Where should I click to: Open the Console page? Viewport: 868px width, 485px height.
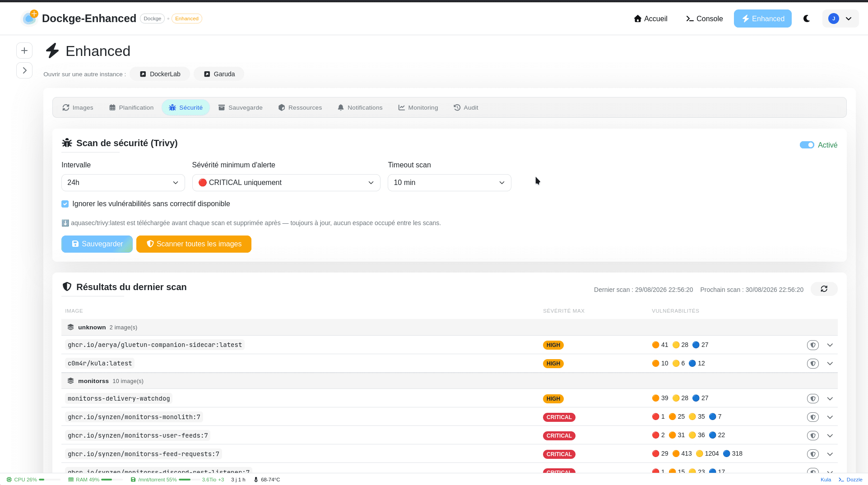click(x=704, y=18)
